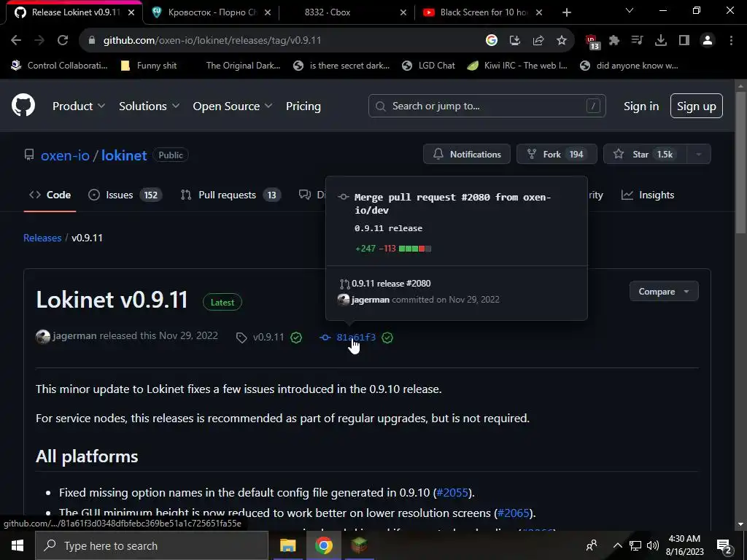Open pull request #2055 link
The height and width of the screenshot is (560, 747).
(x=452, y=492)
